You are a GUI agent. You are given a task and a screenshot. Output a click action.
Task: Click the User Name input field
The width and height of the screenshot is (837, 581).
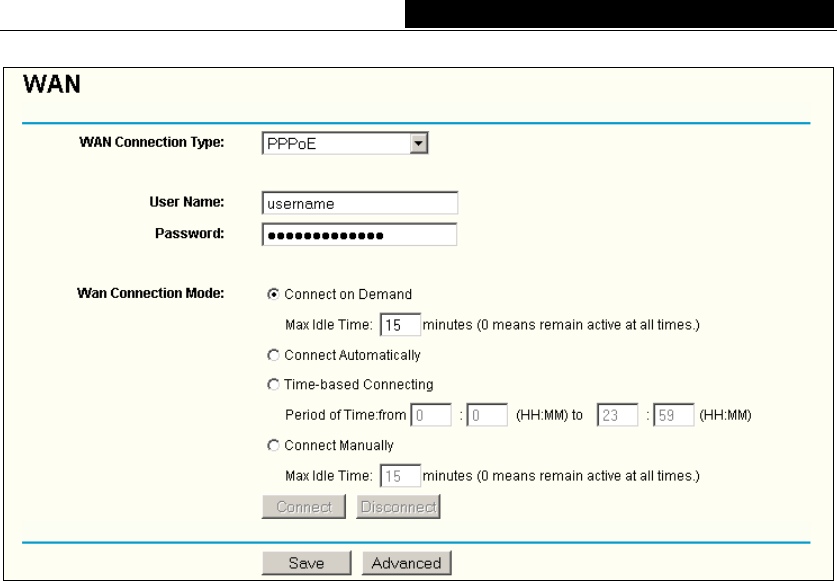click(x=360, y=203)
